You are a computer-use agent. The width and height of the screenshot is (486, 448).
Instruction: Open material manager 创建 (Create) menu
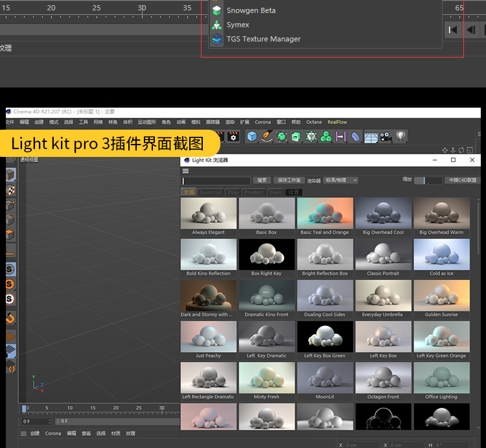pos(35,434)
